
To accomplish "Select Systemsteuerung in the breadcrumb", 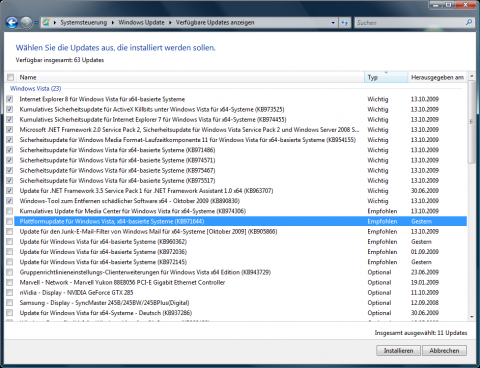I will pyautogui.click(x=84, y=23).
